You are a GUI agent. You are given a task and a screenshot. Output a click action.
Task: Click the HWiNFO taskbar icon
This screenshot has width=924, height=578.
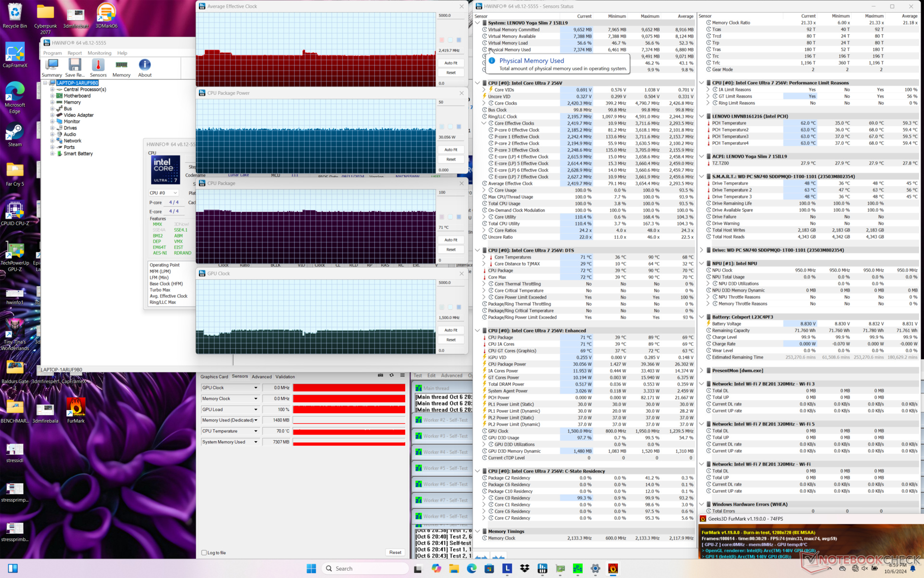click(x=542, y=568)
